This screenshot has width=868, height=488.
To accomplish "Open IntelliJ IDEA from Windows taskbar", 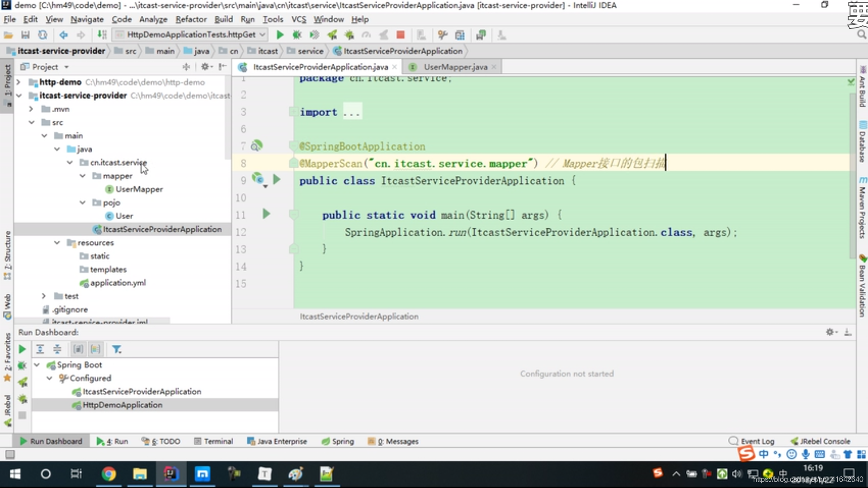I will (x=170, y=474).
